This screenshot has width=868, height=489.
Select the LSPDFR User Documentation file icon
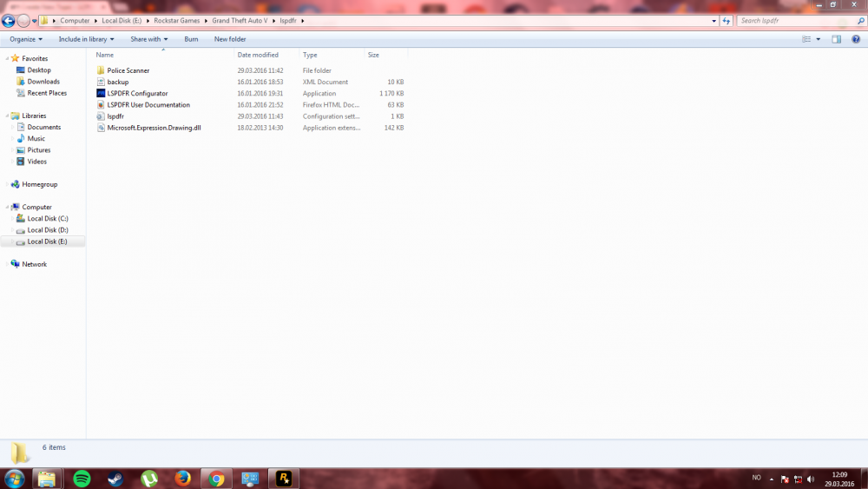point(100,105)
